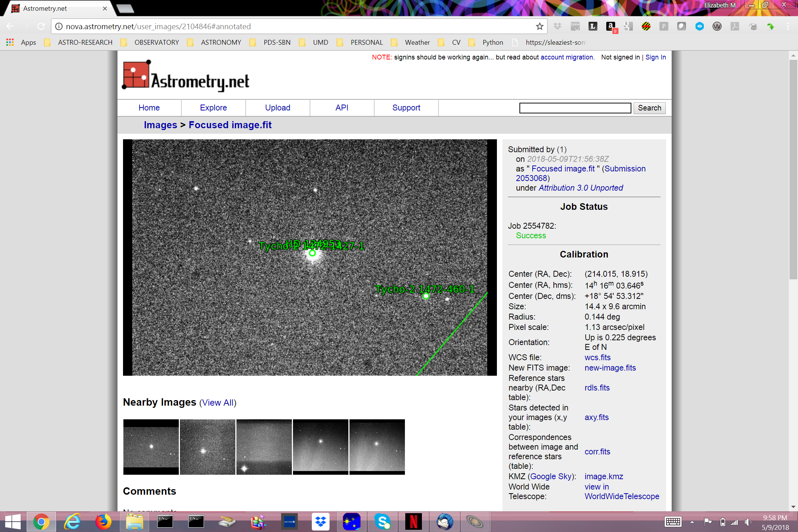
Task: Click into the site search field
Action: pos(575,108)
